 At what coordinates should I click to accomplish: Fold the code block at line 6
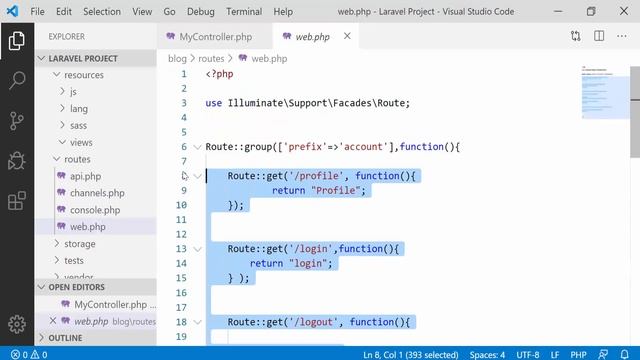tap(198, 147)
